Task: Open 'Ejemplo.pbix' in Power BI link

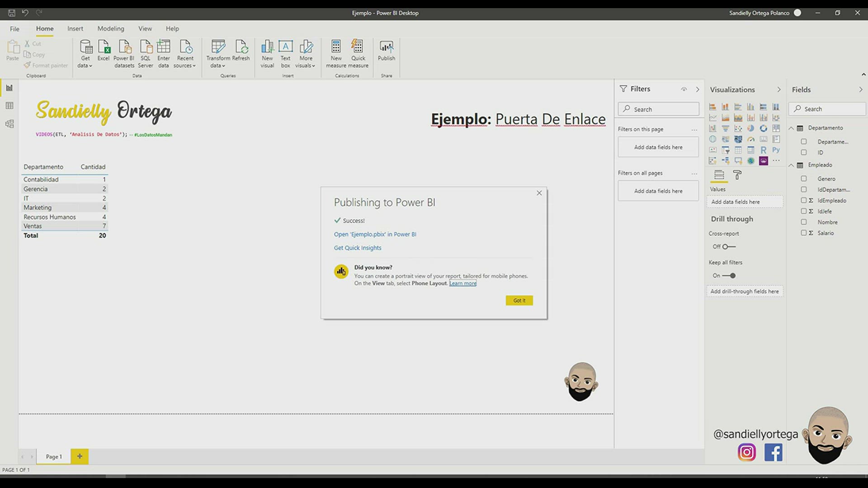Action: tap(375, 234)
